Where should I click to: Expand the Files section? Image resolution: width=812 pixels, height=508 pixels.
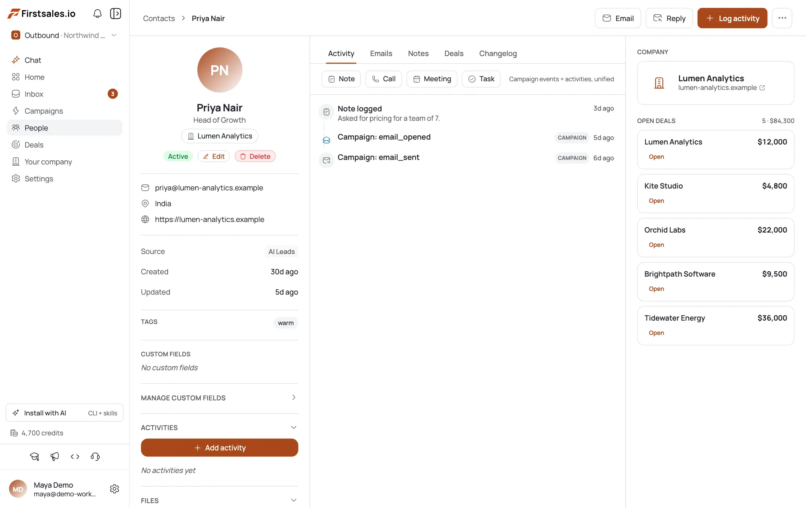click(294, 500)
